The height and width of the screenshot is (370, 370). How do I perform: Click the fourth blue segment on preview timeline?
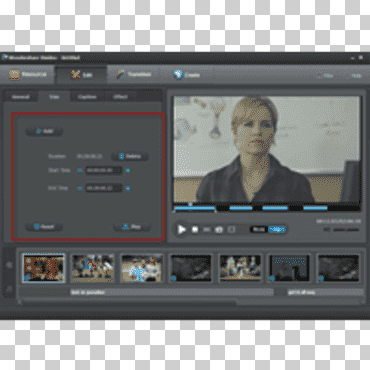tap(315, 208)
